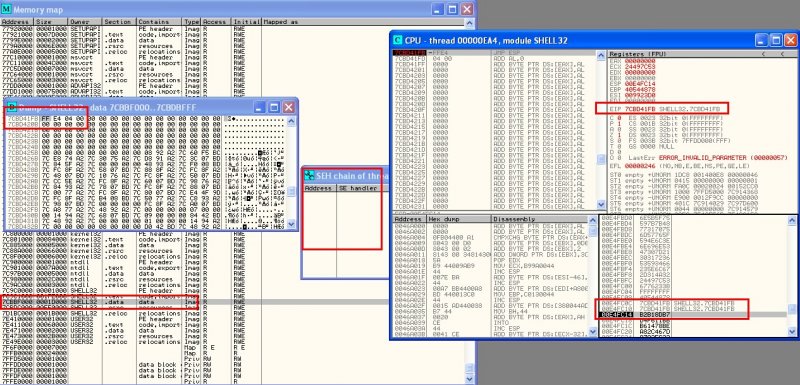Viewport: 800px width, 385px height.
Task: Select stack entry 00E4FC14 B2B18DB7
Action: pos(693,315)
